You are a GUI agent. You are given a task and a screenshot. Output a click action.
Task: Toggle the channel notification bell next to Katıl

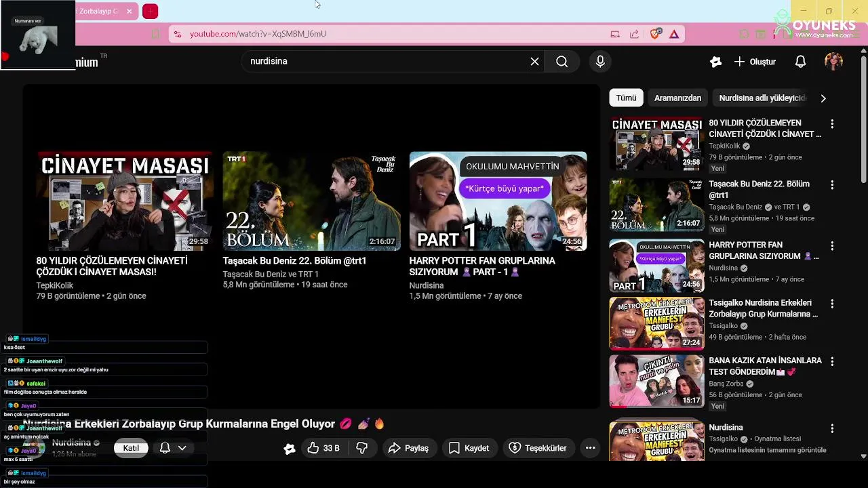[165, 448]
